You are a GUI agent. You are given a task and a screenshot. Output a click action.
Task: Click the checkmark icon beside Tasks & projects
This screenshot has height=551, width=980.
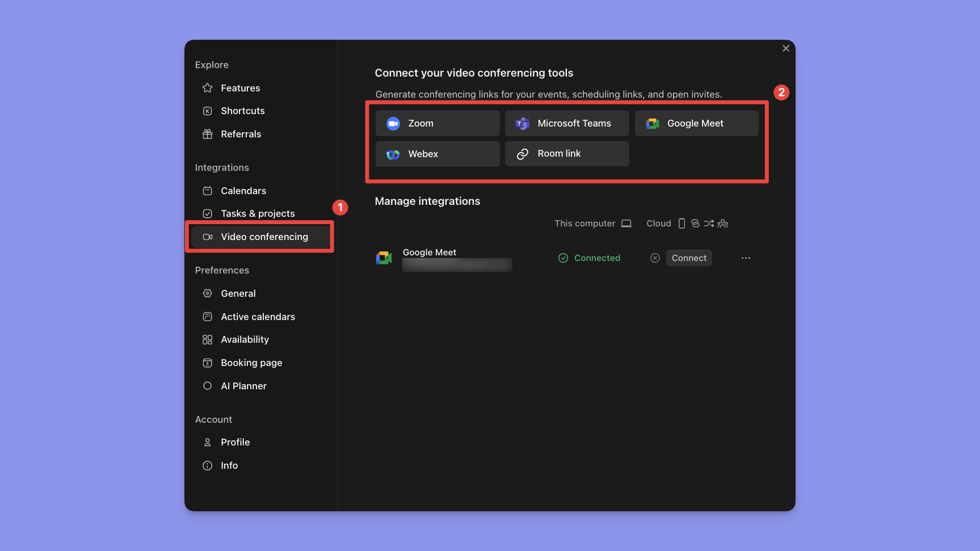(x=208, y=214)
